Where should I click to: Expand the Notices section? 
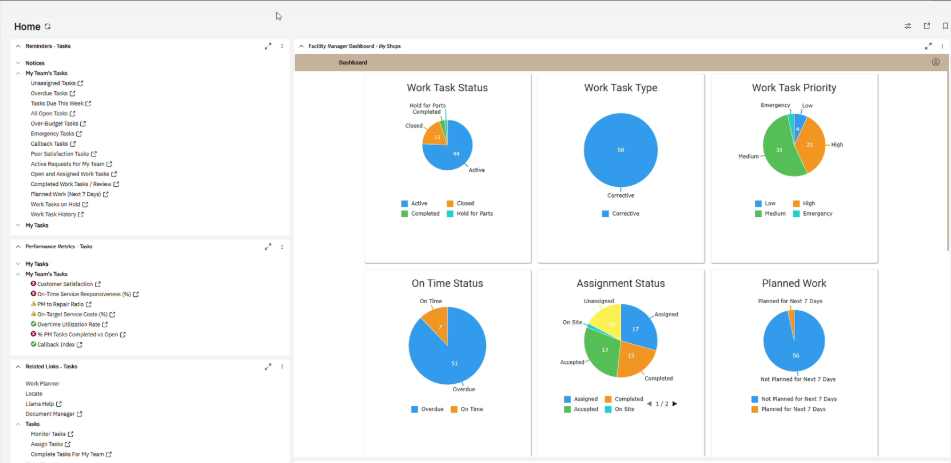(x=18, y=63)
